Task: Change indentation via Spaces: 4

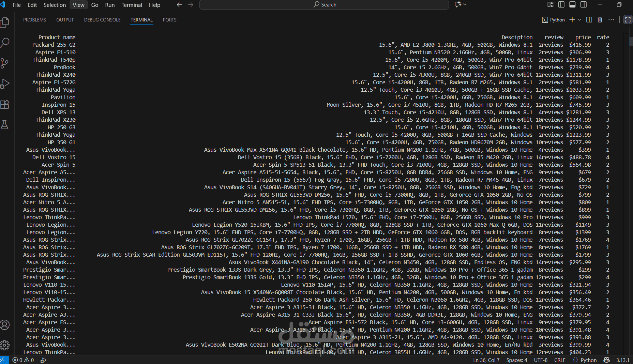Action: tap(516, 360)
